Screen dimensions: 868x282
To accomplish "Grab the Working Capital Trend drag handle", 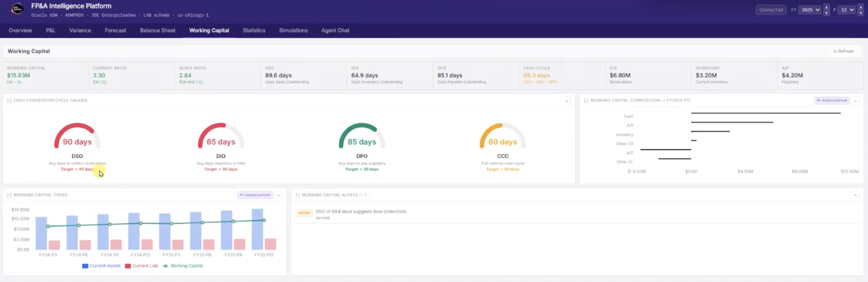I will click(x=9, y=195).
